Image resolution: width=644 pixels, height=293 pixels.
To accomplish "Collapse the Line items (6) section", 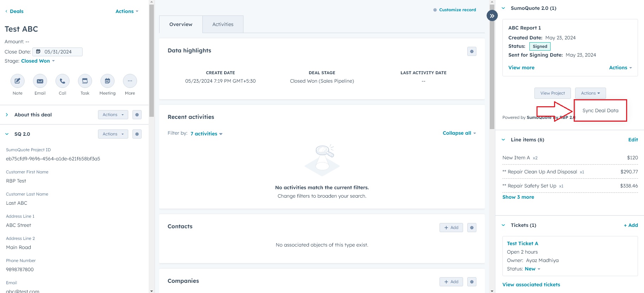I will (x=503, y=140).
